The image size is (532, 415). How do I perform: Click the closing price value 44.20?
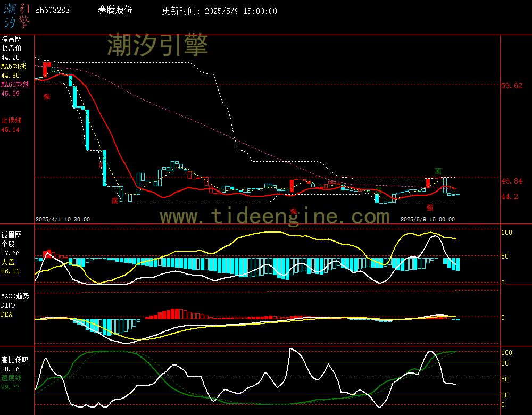(11, 57)
